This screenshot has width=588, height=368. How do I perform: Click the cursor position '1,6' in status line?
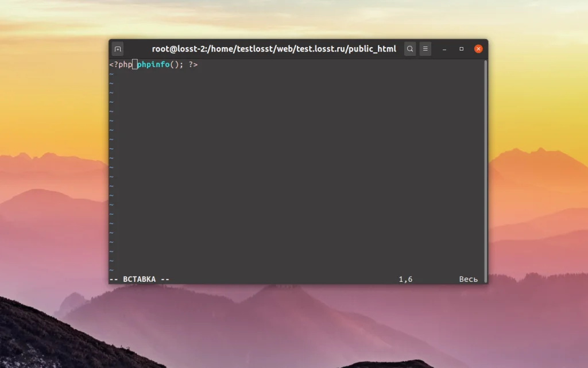[x=405, y=279]
